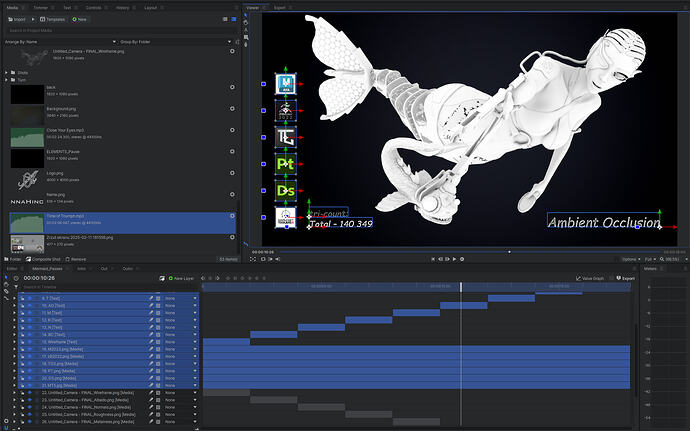Add a New Layer to the timeline

[x=182, y=278]
